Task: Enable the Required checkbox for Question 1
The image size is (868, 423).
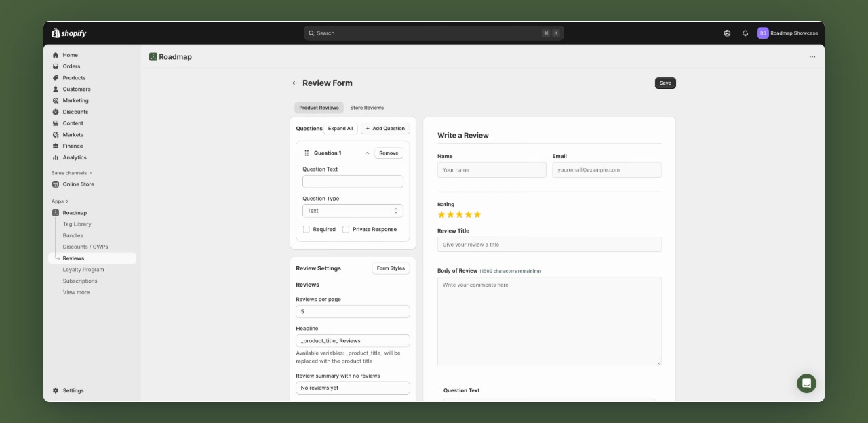Action: click(x=306, y=229)
